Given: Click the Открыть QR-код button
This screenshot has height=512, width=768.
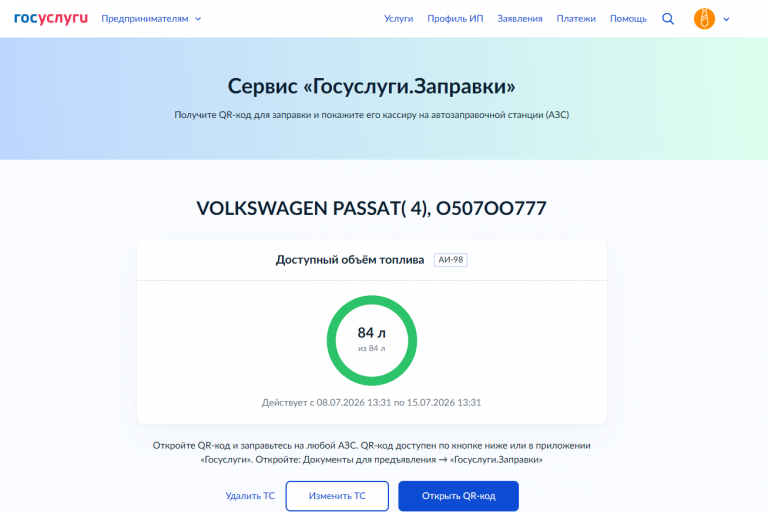Looking at the screenshot, I should [458, 496].
